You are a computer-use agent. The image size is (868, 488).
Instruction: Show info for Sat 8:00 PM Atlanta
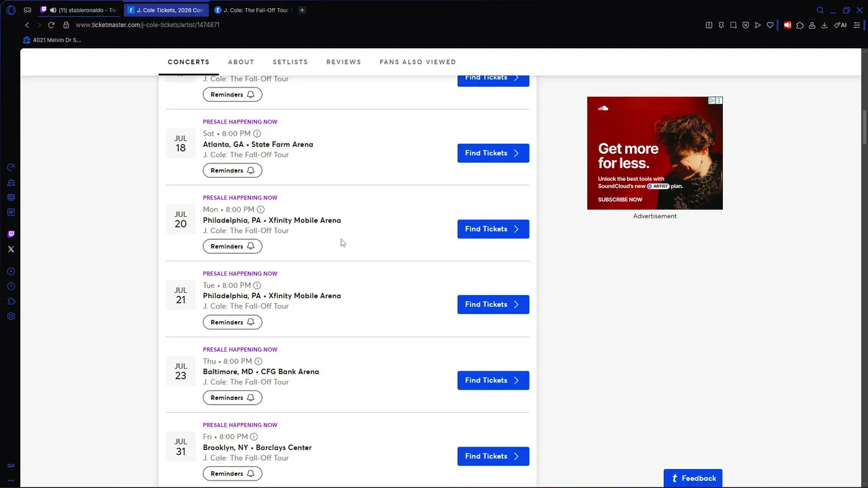click(257, 134)
